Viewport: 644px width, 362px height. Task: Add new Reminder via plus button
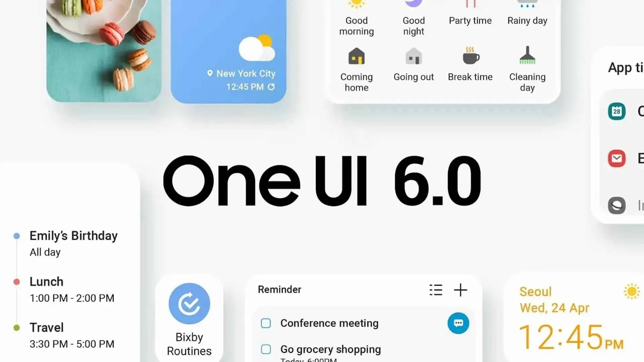coord(460,290)
